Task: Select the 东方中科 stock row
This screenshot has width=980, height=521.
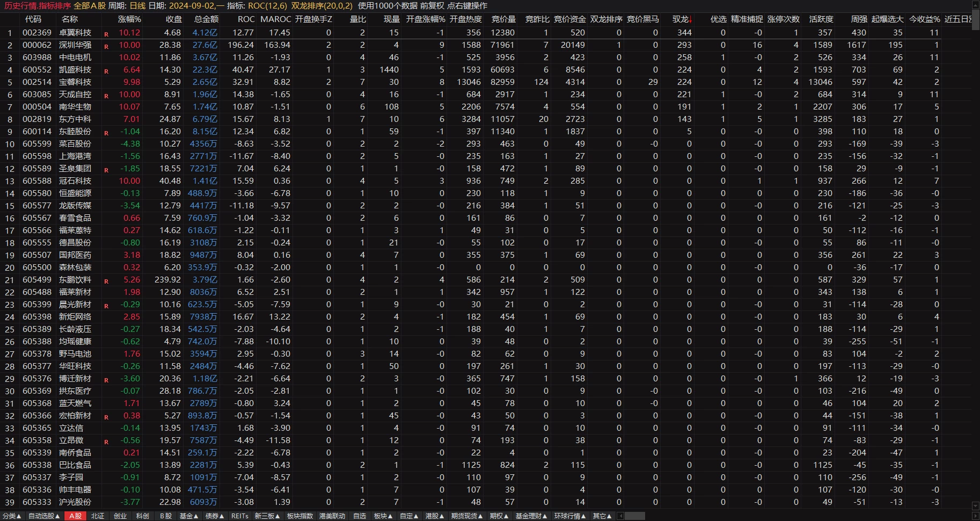Action: tap(75, 119)
